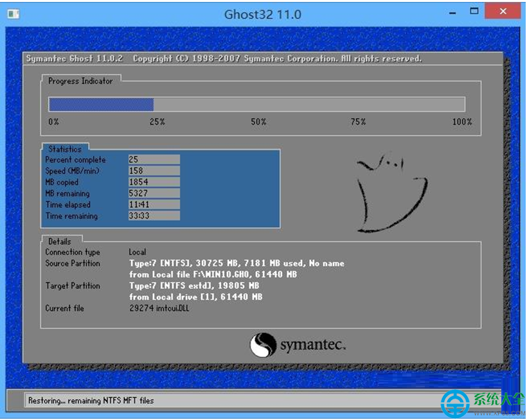
Task: Click status bar 'Restoring... remaining NTFS MFT files'
Action: pyautogui.click(x=91, y=401)
